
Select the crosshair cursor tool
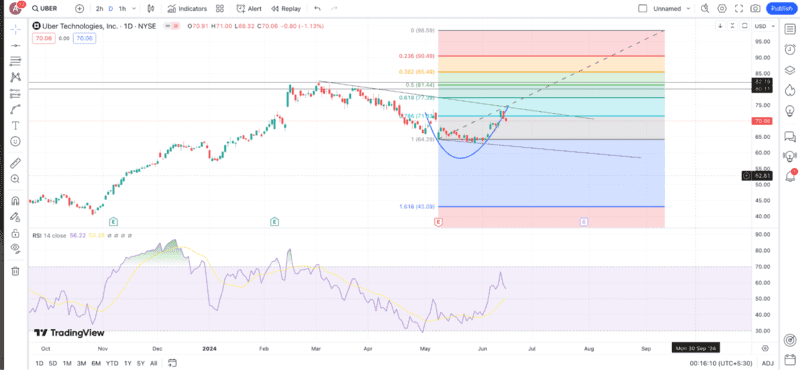click(x=15, y=29)
